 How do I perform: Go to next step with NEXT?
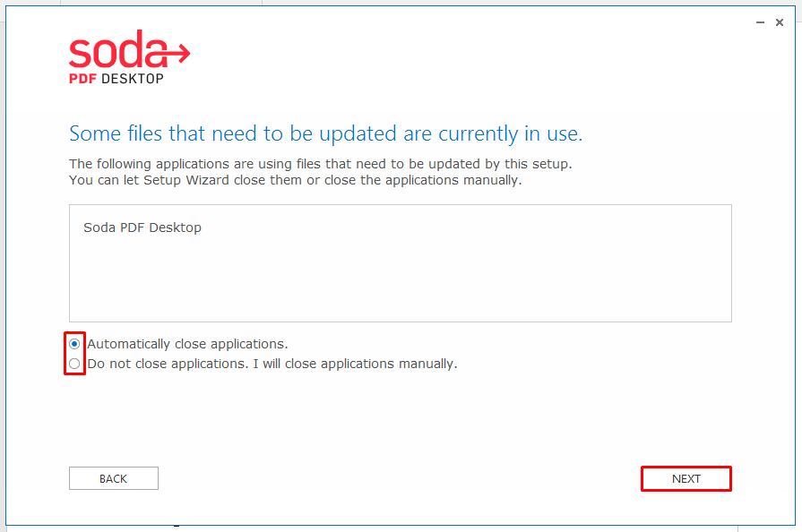coord(686,479)
